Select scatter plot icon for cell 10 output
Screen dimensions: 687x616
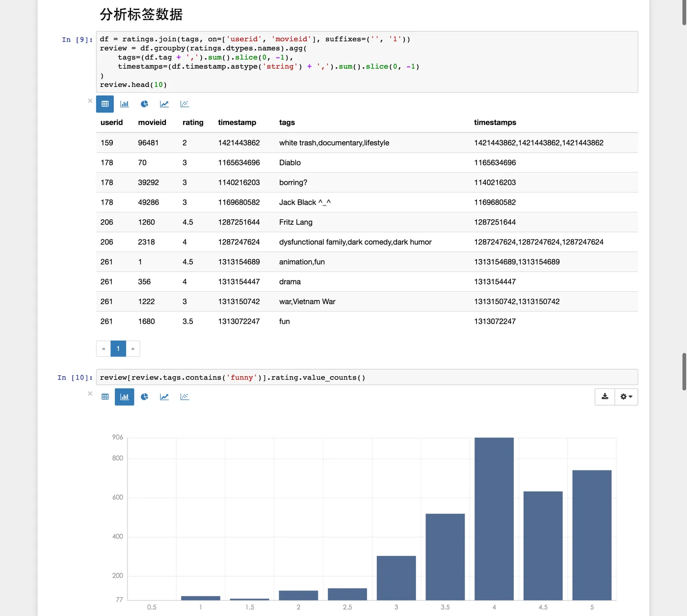(x=185, y=397)
